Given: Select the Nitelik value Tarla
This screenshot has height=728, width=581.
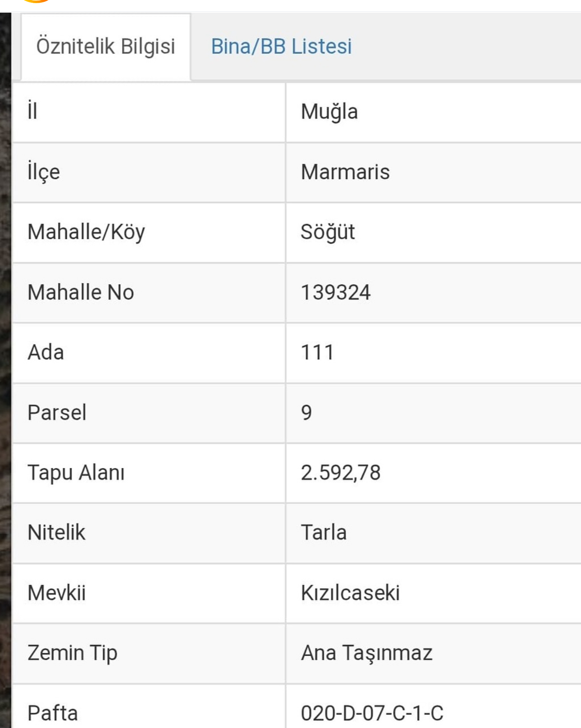Looking at the screenshot, I should [x=323, y=532].
